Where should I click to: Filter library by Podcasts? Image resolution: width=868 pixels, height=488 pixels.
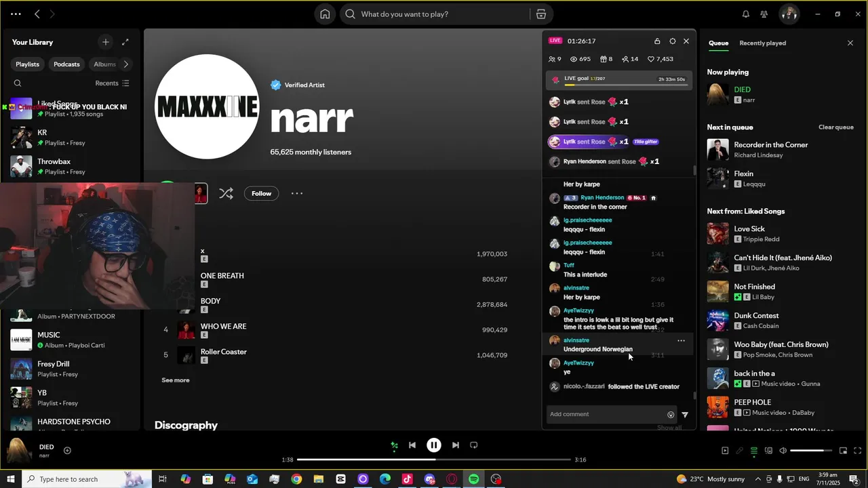point(66,64)
